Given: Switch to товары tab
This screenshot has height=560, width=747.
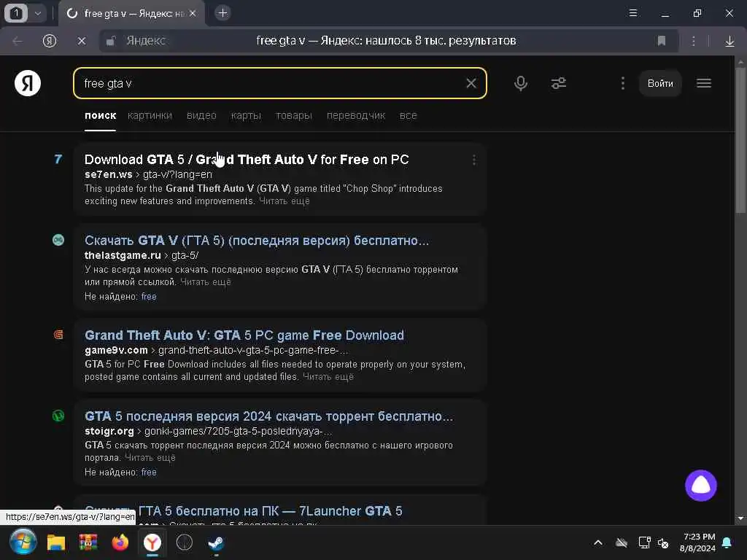Looking at the screenshot, I should (293, 116).
